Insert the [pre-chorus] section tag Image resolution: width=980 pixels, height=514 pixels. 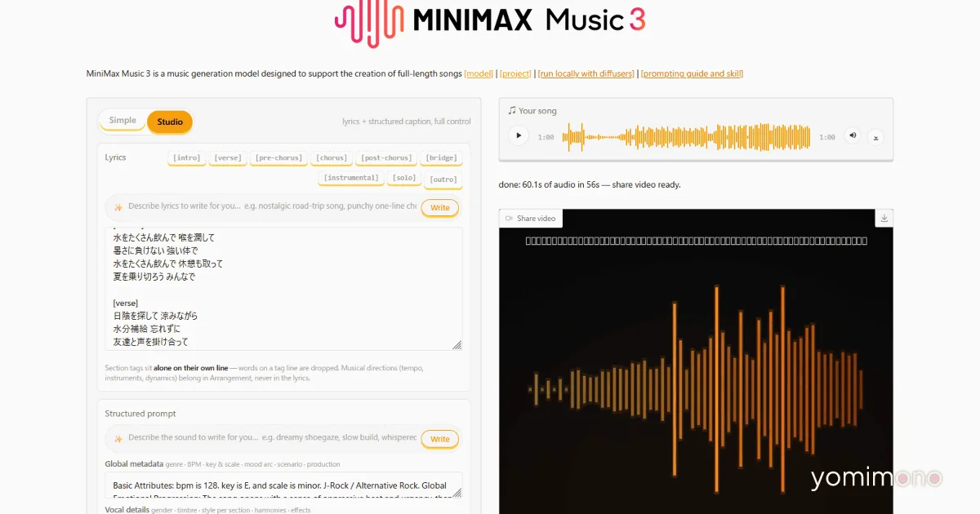278,157
